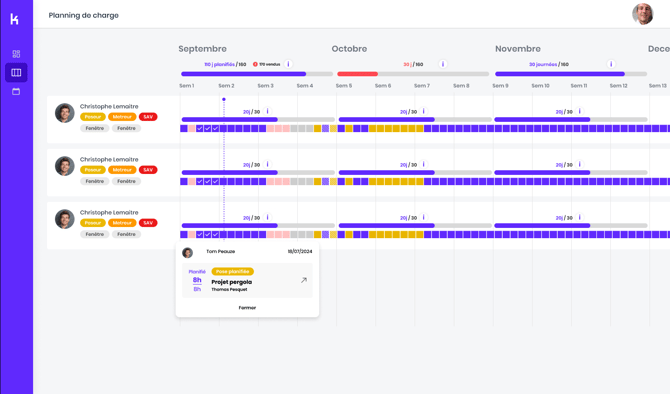
Task: Close the popup with the Fermer button
Action: point(247,308)
